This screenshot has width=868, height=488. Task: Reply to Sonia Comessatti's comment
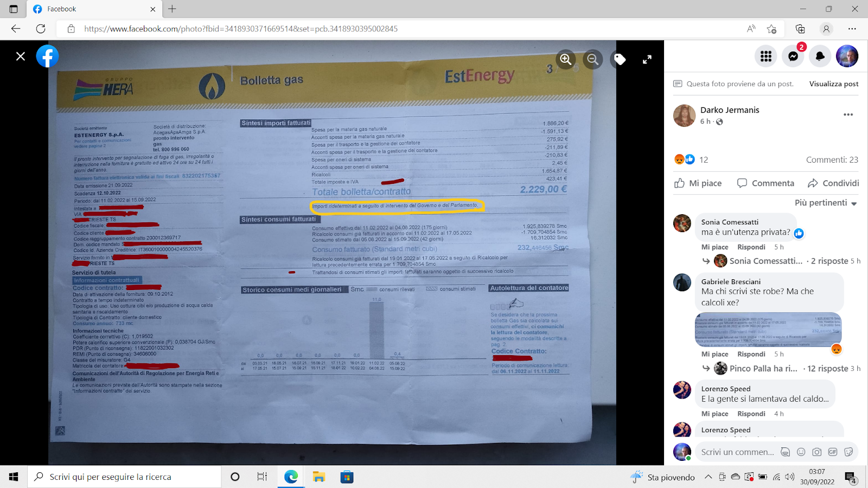(751, 247)
